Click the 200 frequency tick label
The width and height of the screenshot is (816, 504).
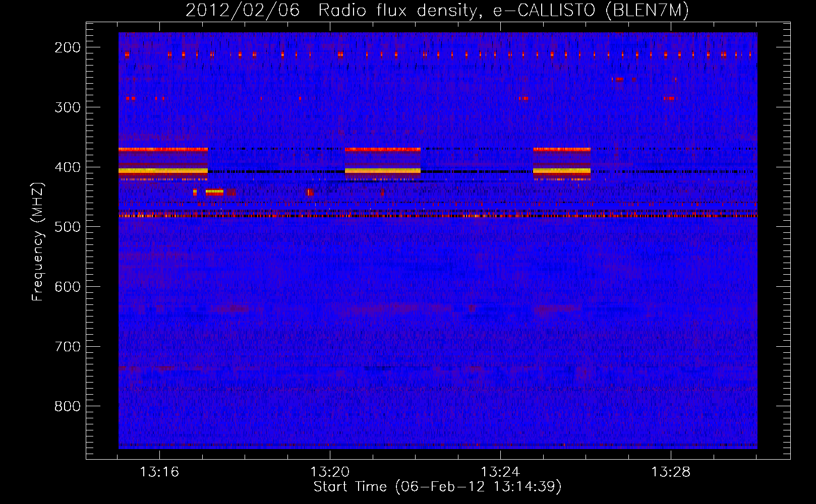coord(67,47)
